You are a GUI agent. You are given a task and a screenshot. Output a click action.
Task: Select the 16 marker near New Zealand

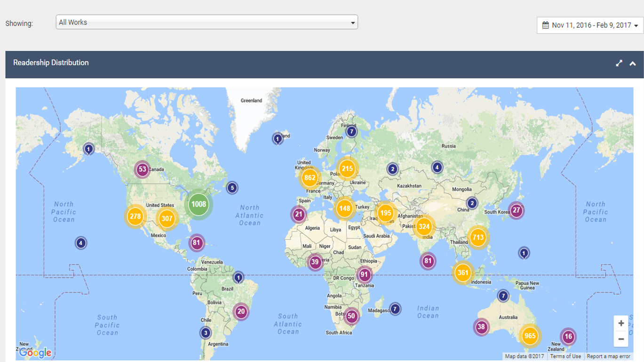568,337
